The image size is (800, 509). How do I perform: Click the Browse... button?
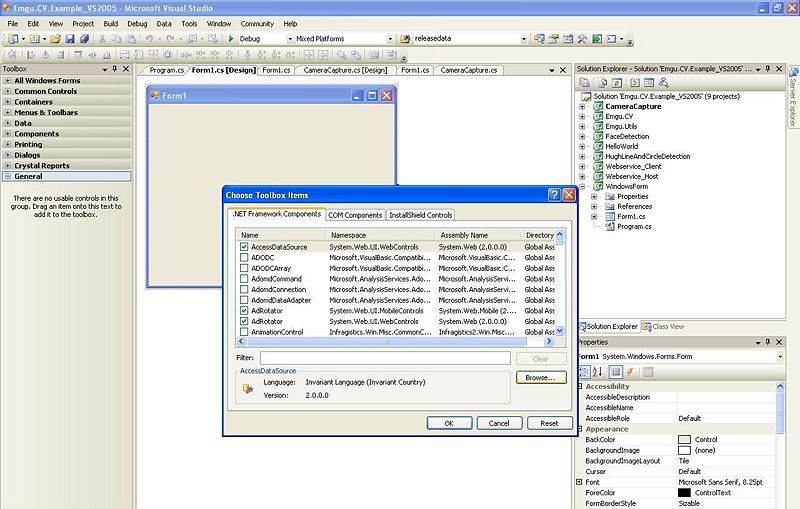tap(541, 377)
